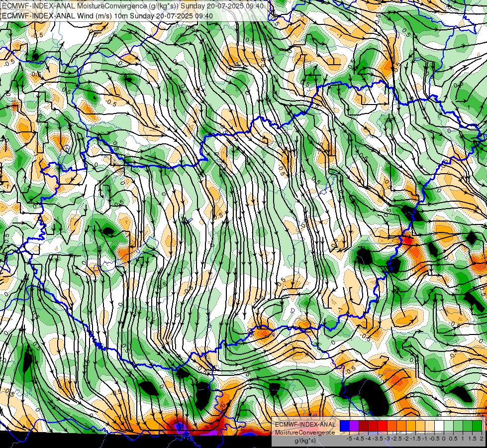This screenshot has width=487, height=448.
Task: Pick the cream swatch left of the white one
Action: (x=430, y=426)
